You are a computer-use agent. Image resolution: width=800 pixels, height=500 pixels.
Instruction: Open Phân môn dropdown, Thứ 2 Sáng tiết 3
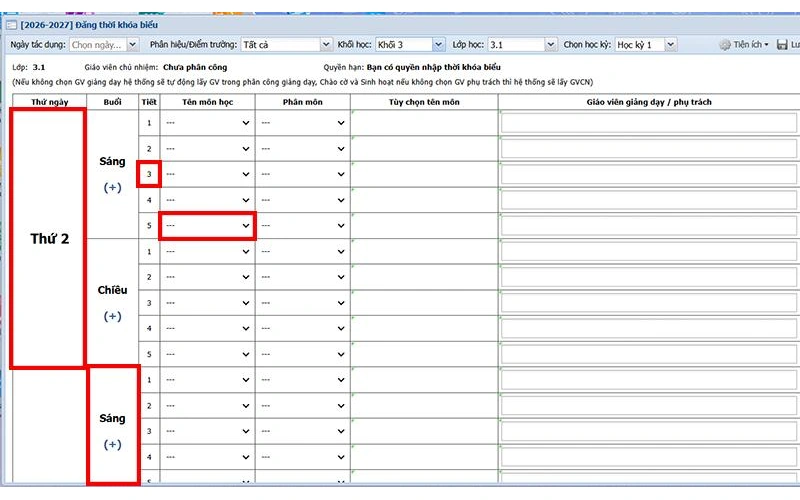click(x=303, y=174)
